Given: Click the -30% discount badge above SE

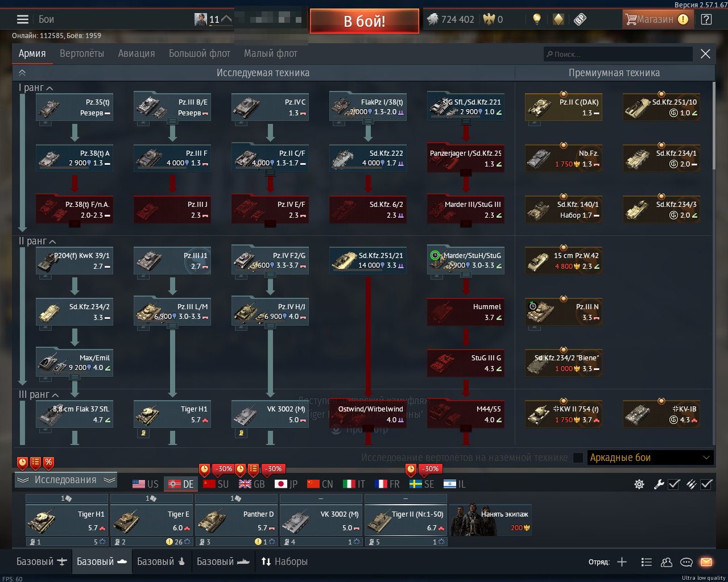Looking at the screenshot, I should [429, 469].
